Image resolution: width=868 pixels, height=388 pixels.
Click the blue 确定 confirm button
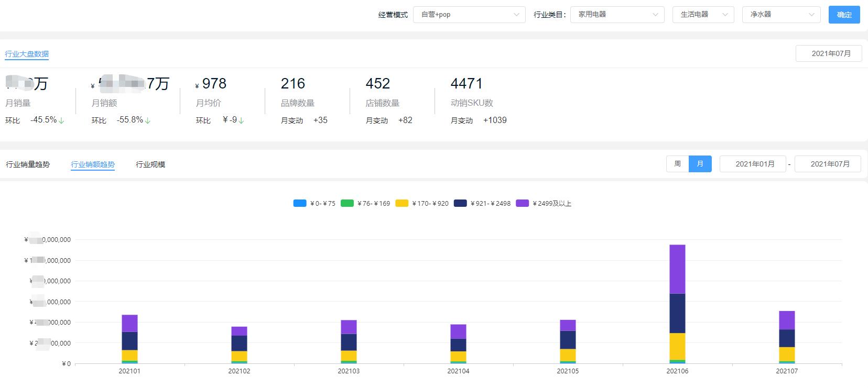click(x=844, y=15)
